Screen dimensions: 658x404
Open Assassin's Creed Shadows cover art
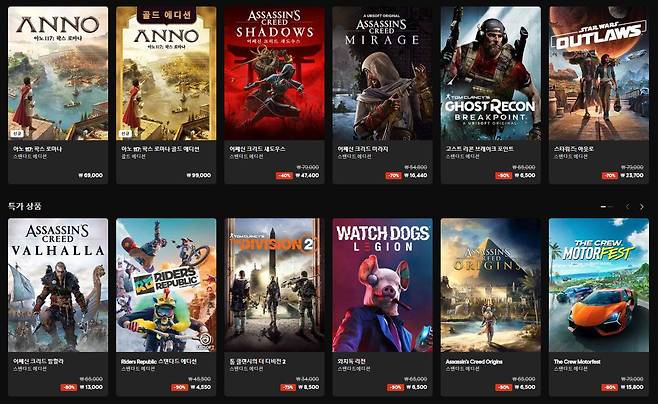coord(274,73)
